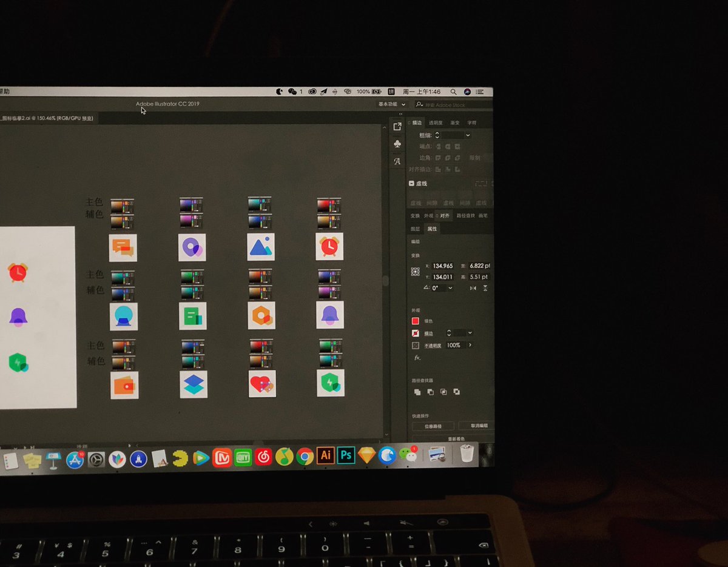Open WeChat from the Dock
This screenshot has width=728, height=567.
pyautogui.click(x=409, y=455)
